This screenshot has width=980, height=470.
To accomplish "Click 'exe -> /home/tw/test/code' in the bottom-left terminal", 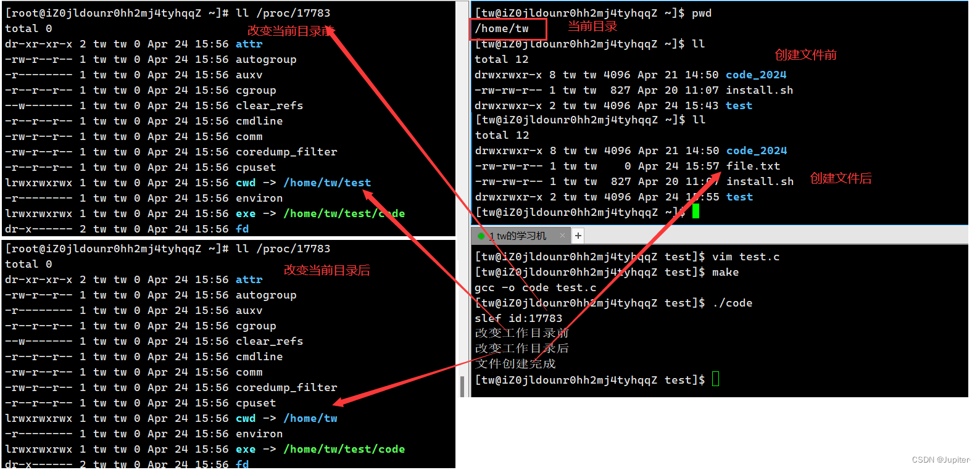I will tap(320, 449).
